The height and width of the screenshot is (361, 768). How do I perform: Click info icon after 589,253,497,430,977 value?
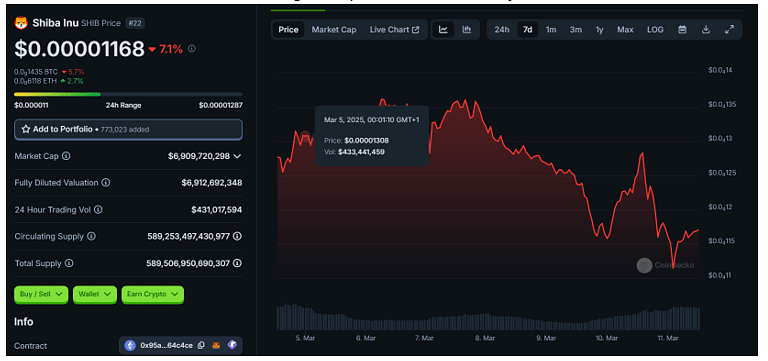click(x=238, y=236)
